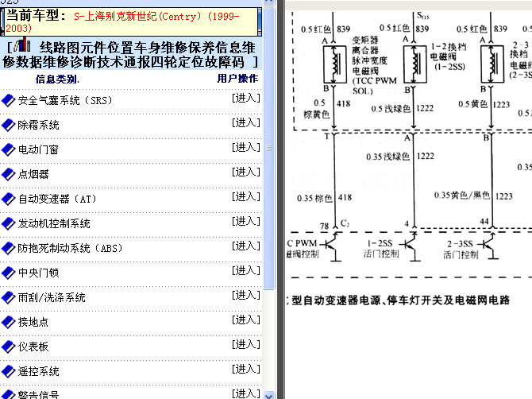
Task: Click the left panel scroll down arrow
Action: click(x=268, y=396)
